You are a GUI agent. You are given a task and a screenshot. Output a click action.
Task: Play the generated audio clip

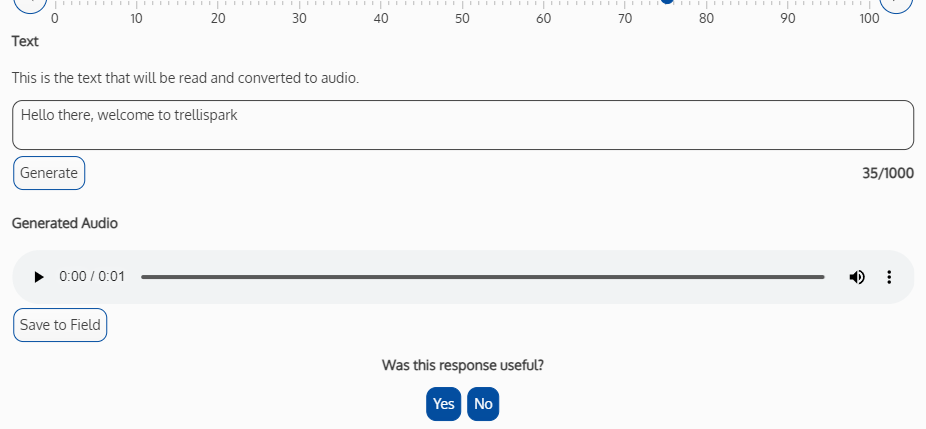pos(39,277)
